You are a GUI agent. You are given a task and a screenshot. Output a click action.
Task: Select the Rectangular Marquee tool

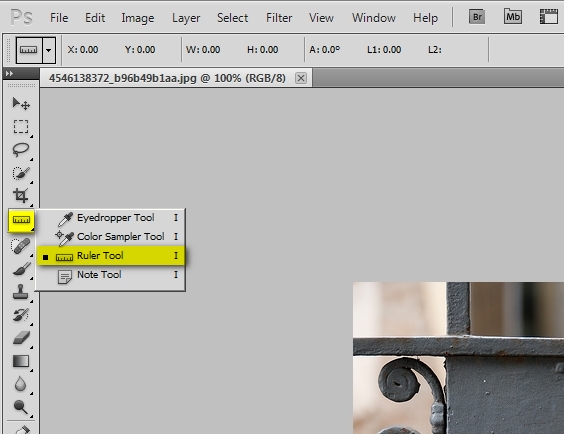click(x=21, y=127)
